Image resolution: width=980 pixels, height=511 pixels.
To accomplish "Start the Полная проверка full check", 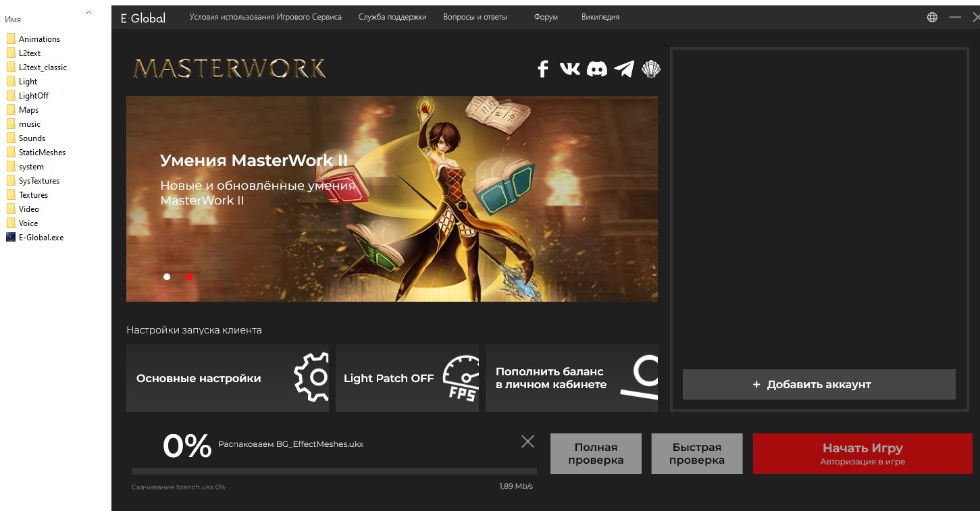I will 596,454.
